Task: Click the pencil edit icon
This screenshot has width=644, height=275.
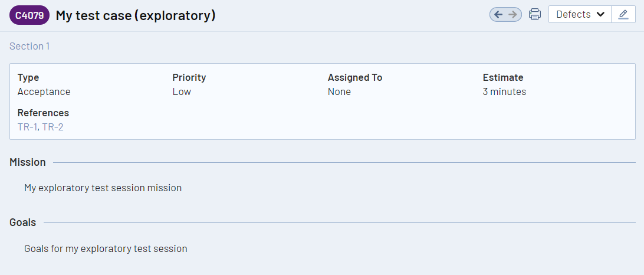Action: coord(623,15)
